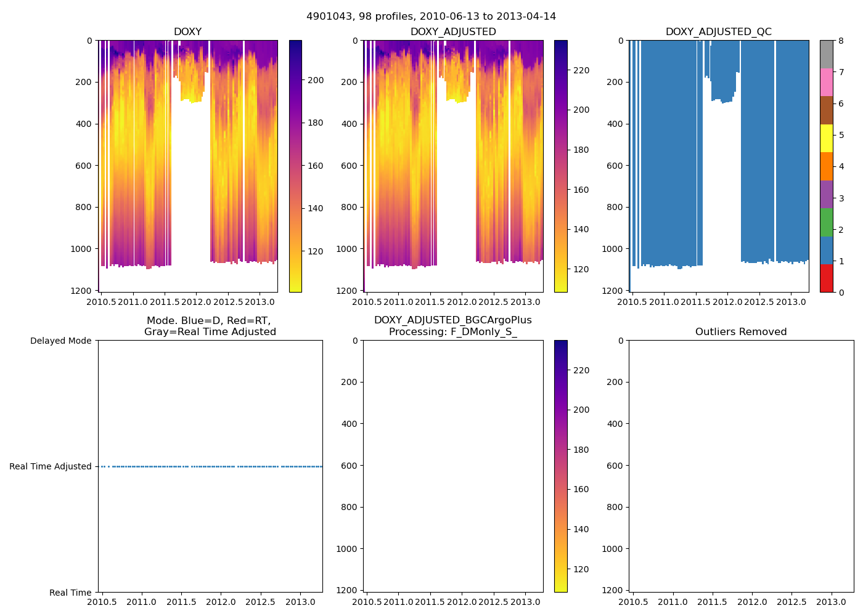Click the Real Time Adjusted axis label
Screen dimensions: 863x616
tap(51, 467)
